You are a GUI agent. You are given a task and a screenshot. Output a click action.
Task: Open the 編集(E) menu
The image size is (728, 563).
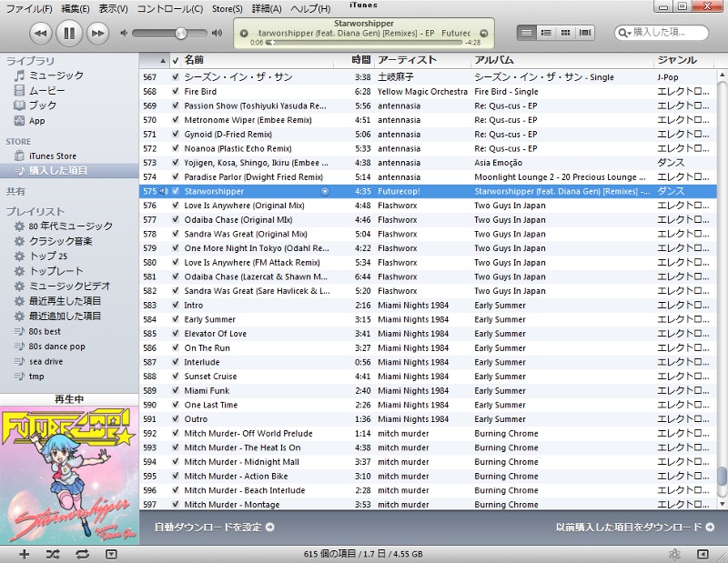pyautogui.click(x=76, y=9)
